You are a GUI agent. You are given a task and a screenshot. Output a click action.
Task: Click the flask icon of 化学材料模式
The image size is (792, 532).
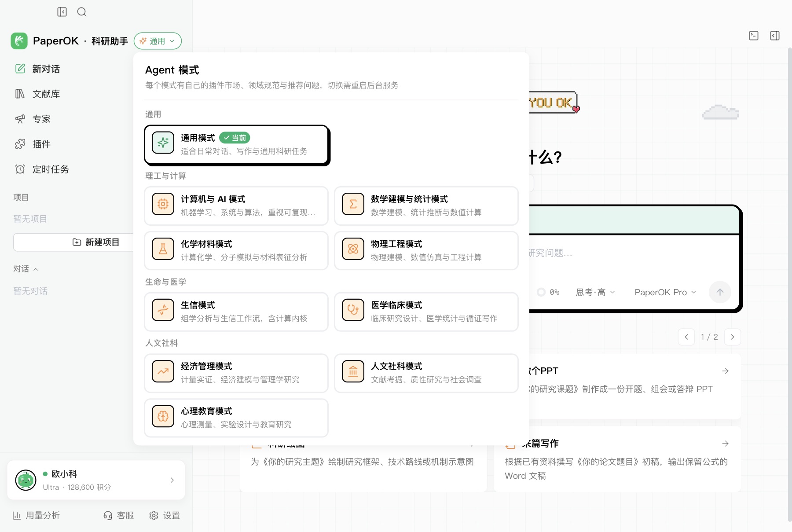[163, 249]
